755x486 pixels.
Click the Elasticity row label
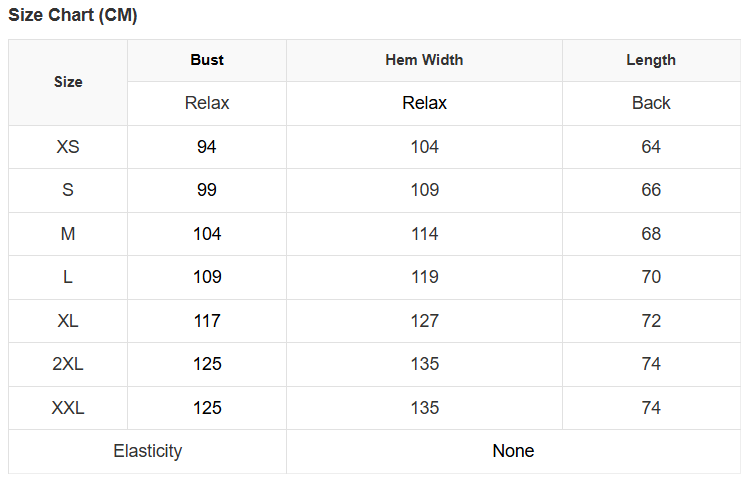148,451
